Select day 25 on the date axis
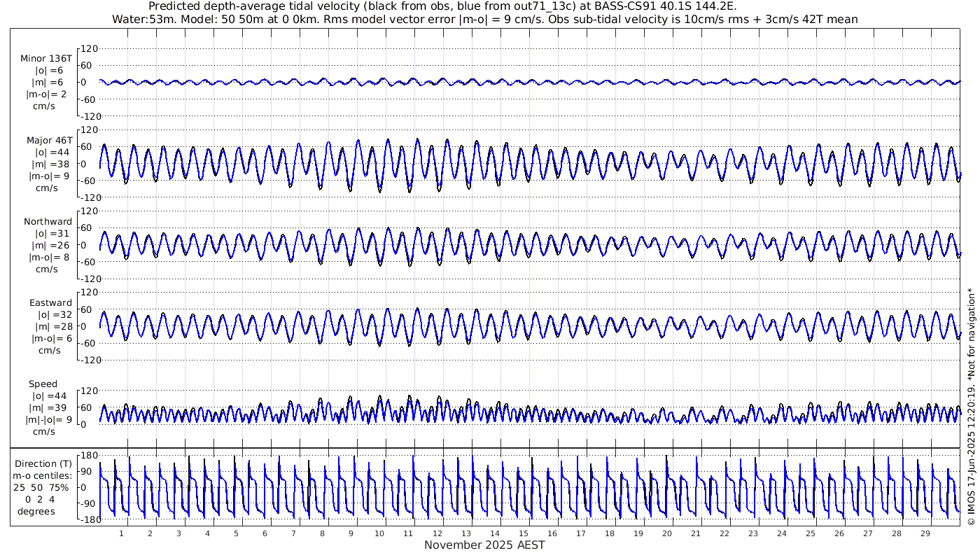 click(810, 533)
